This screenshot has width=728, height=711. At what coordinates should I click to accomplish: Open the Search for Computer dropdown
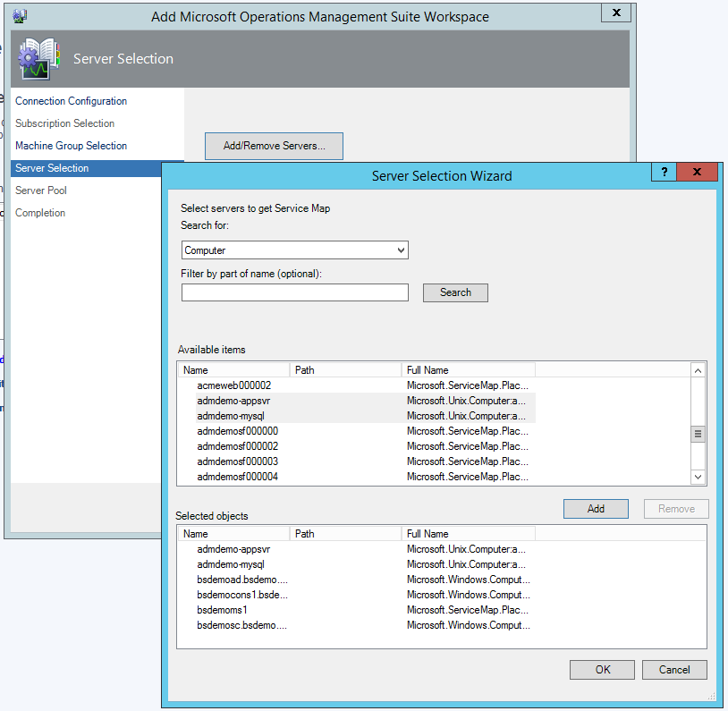tap(295, 250)
